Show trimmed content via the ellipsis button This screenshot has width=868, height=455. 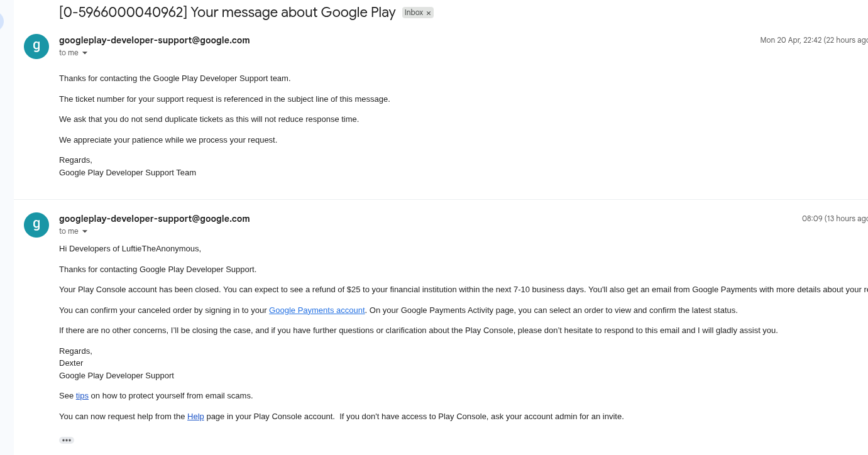coord(67,441)
